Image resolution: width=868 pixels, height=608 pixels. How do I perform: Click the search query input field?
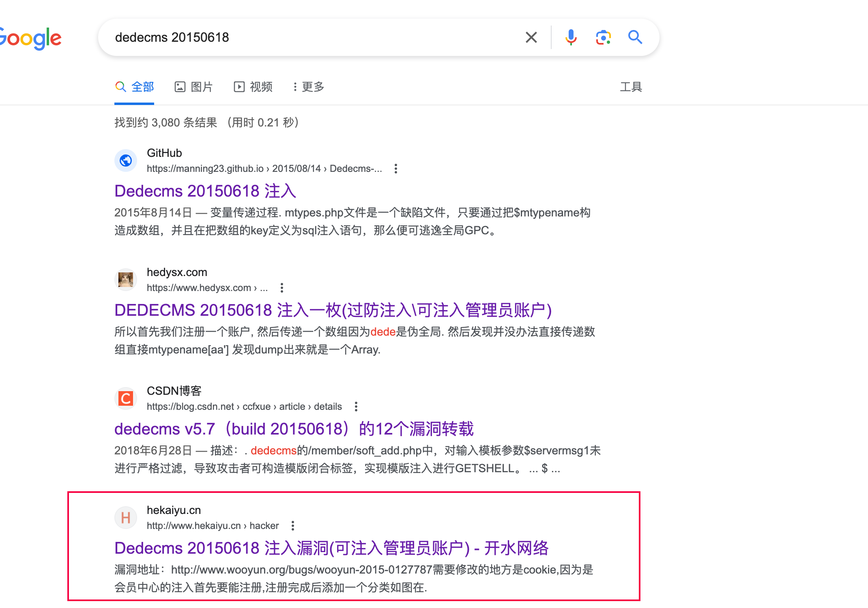308,37
